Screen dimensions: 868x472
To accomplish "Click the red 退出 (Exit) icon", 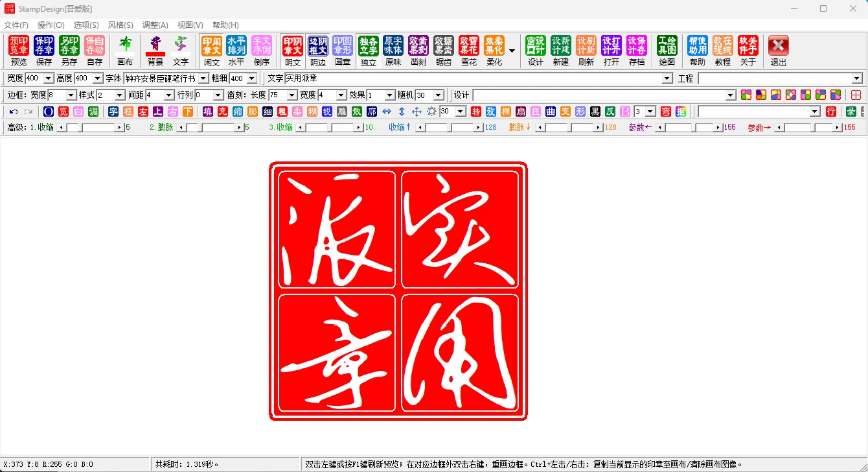I will click(x=778, y=50).
